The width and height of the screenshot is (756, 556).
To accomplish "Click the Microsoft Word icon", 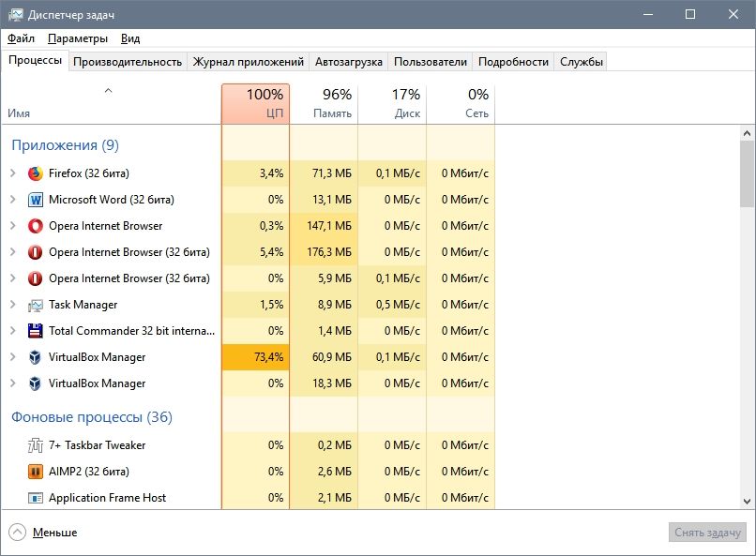I will pos(36,200).
